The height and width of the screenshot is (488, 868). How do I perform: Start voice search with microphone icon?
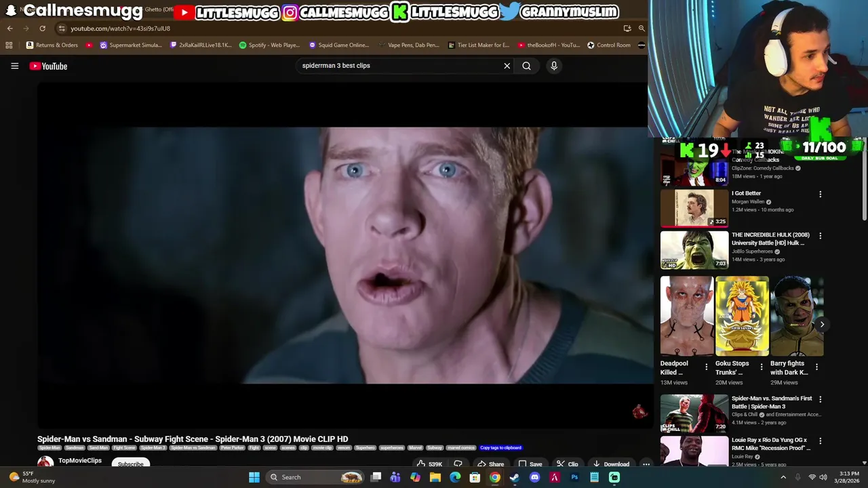(554, 66)
